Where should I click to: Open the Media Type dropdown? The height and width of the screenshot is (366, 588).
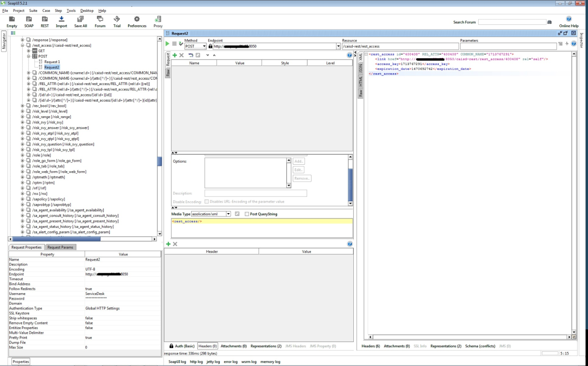pos(229,214)
